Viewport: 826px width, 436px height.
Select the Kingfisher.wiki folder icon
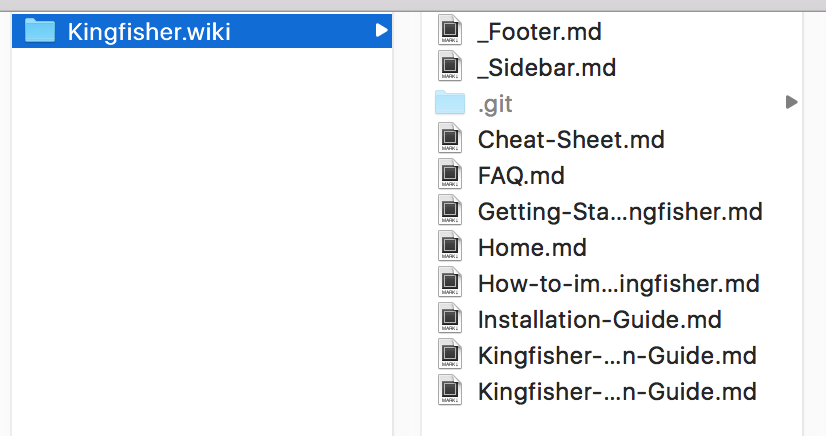[x=40, y=31]
